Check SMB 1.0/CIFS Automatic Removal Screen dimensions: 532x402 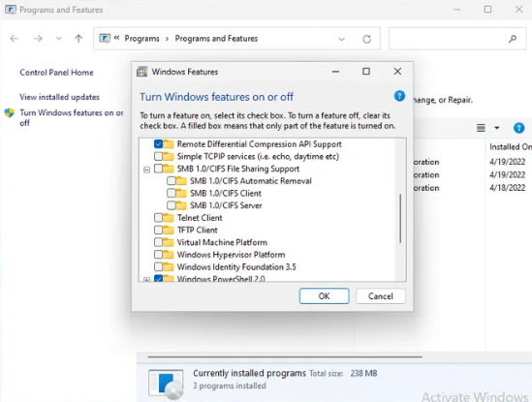pyautogui.click(x=171, y=181)
